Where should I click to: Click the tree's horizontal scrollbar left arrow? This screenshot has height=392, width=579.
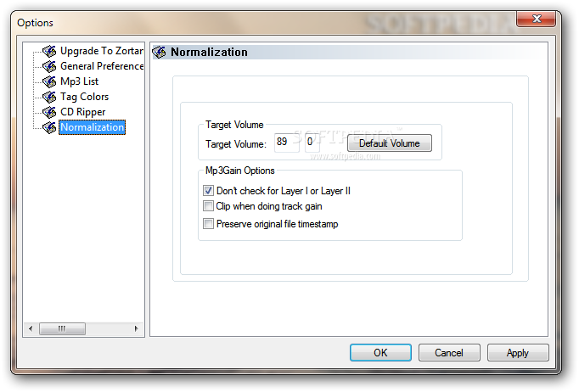[x=31, y=328]
